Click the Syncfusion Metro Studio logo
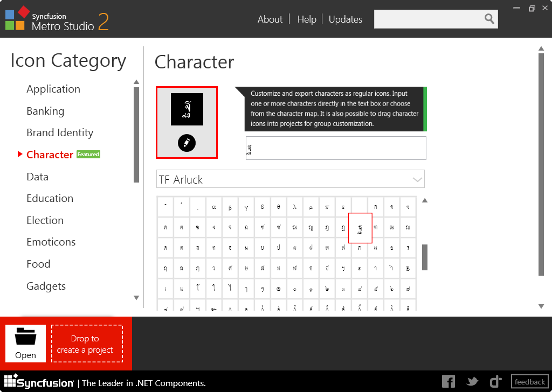Screen dimensions: 552x392 pyautogui.click(x=57, y=19)
